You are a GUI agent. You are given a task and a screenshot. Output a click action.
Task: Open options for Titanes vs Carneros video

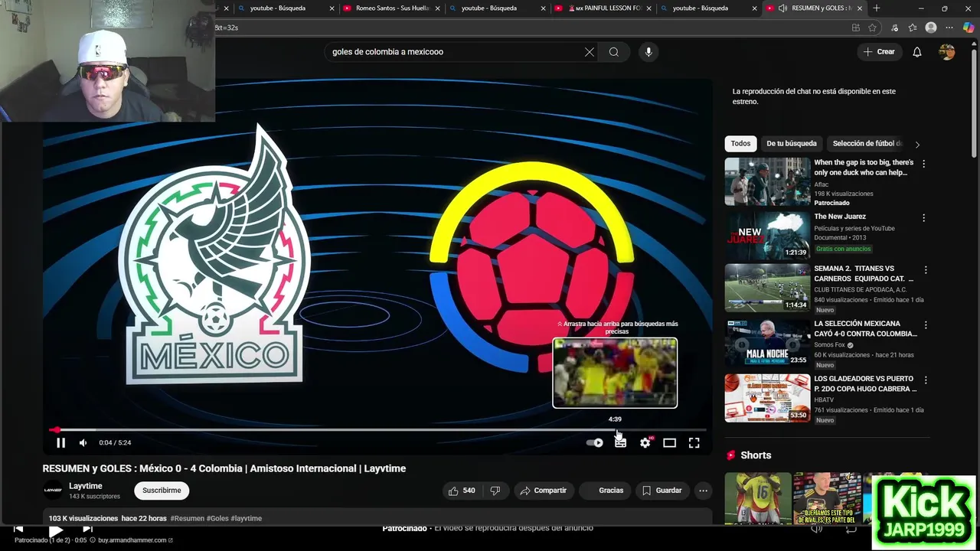pos(926,270)
